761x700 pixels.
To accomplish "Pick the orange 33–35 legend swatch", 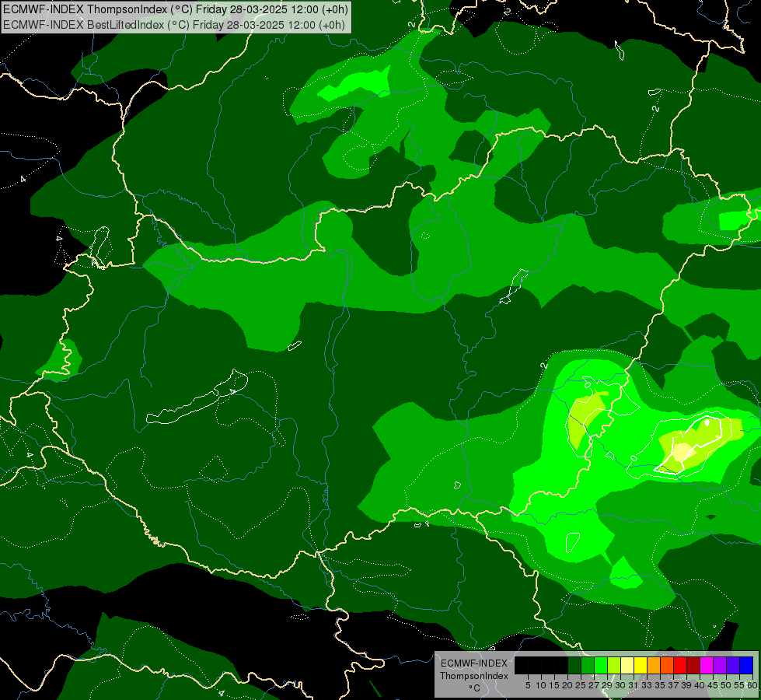I will pos(654,665).
